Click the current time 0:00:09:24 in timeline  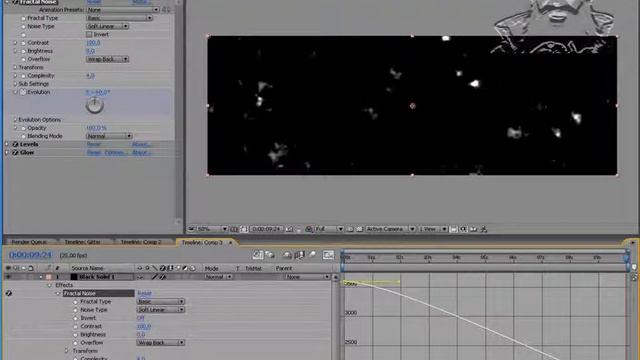tap(30, 255)
